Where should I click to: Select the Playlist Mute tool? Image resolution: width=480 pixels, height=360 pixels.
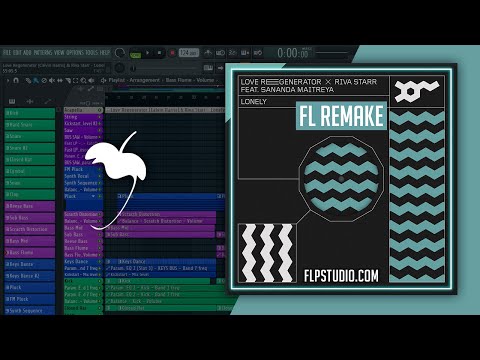[52, 80]
